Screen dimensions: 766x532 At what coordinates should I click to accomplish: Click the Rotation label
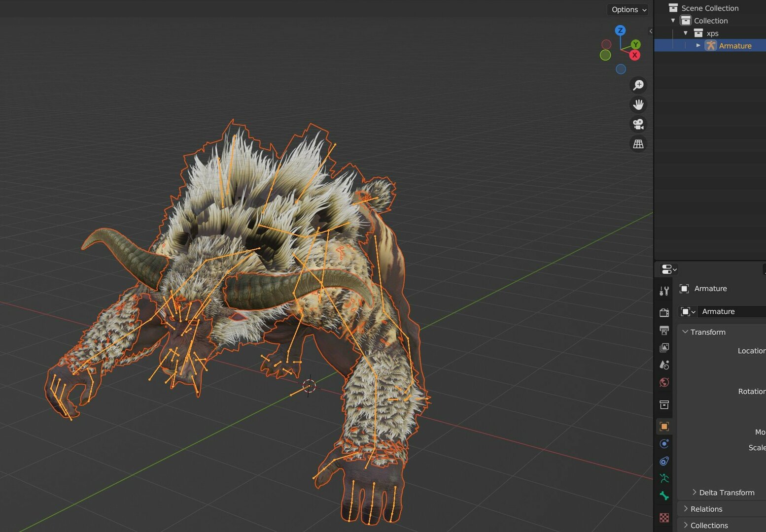pyautogui.click(x=752, y=392)
